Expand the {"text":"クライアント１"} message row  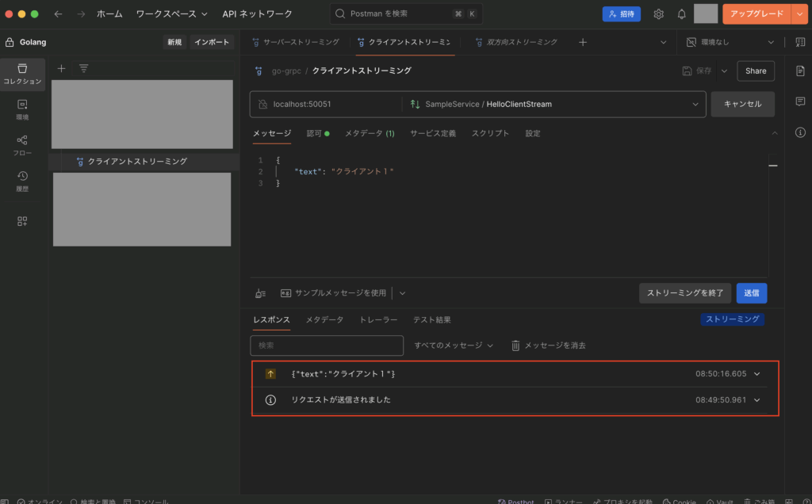click(x=756, y=374)
